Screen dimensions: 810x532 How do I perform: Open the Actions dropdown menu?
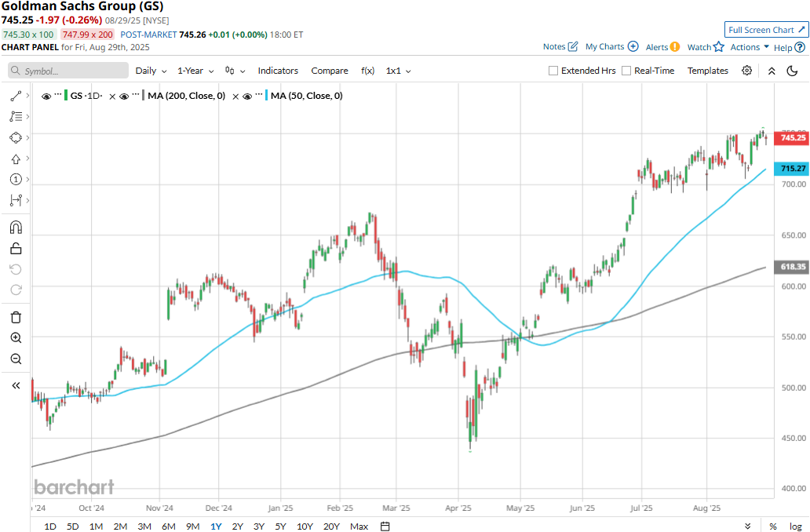click(750, 47)
